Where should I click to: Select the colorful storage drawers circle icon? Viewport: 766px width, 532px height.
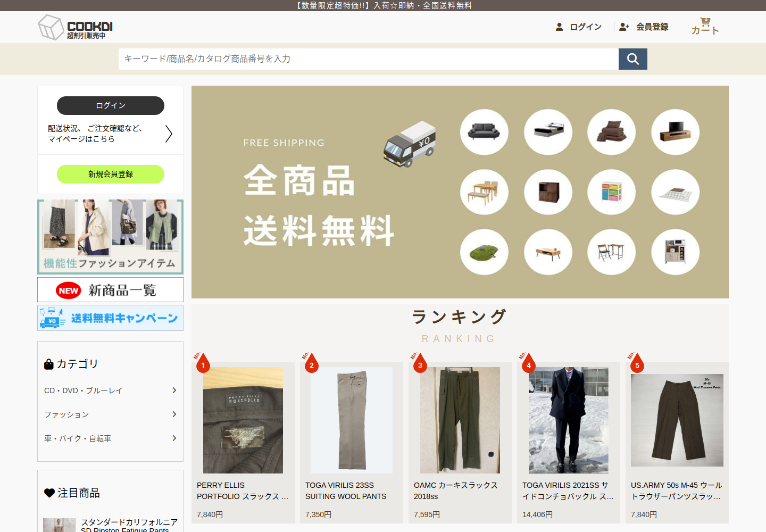(612, 192)
